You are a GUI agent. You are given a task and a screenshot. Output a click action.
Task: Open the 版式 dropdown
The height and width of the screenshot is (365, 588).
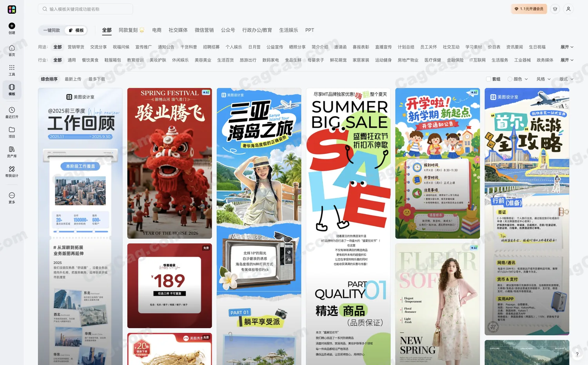click(x=566, y=79)
